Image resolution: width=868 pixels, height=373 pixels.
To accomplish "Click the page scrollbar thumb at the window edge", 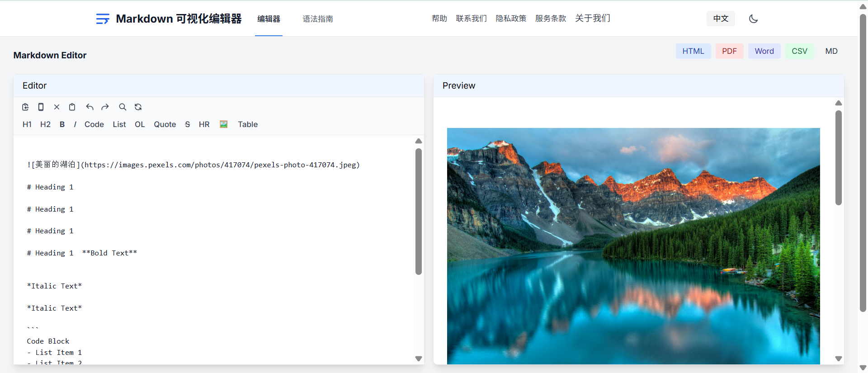I will click(x=863, y=163).
